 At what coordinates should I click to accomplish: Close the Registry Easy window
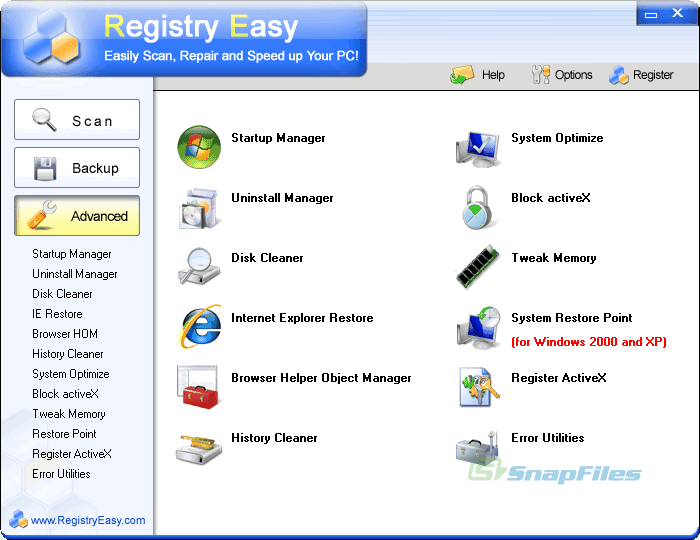(678, 13)
